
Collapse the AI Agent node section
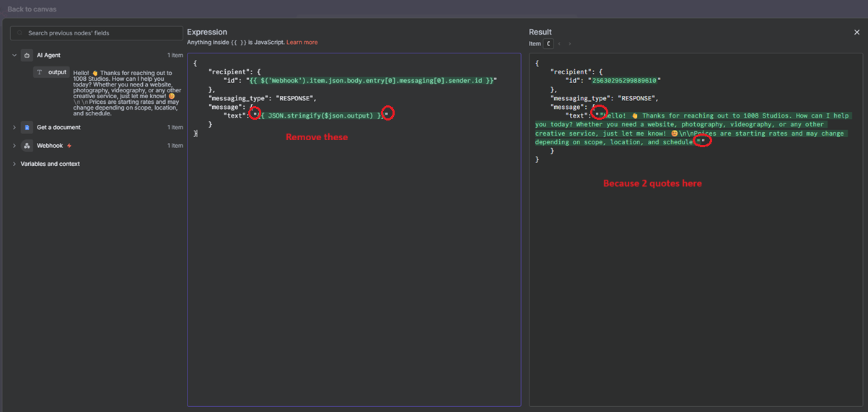(14, 56)
